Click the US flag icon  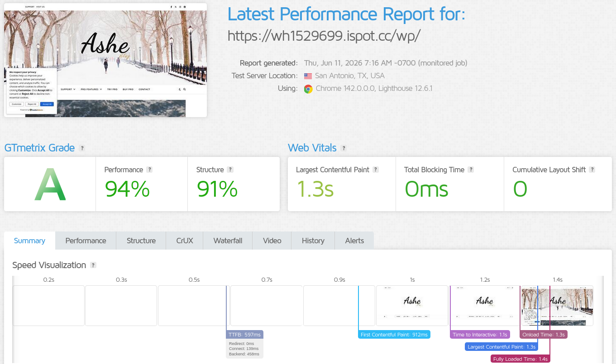pyautogui.click(x=308, y=76)
